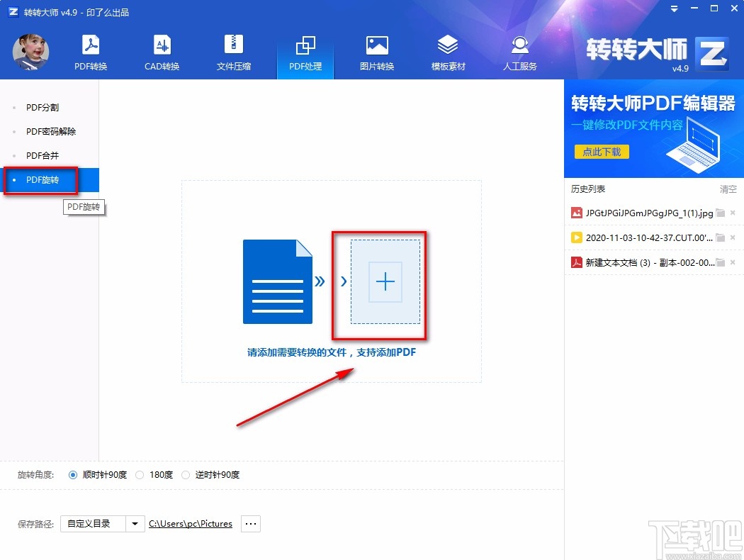Select 逆时针90度 rotation
The image size is (744, 560).
pyautogui.click(x=186, y=475)
